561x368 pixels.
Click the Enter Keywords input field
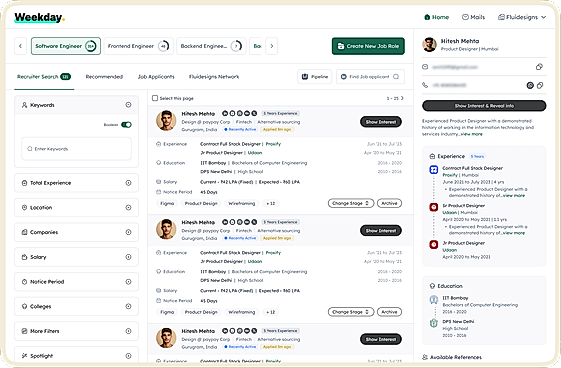pos(76,149)
